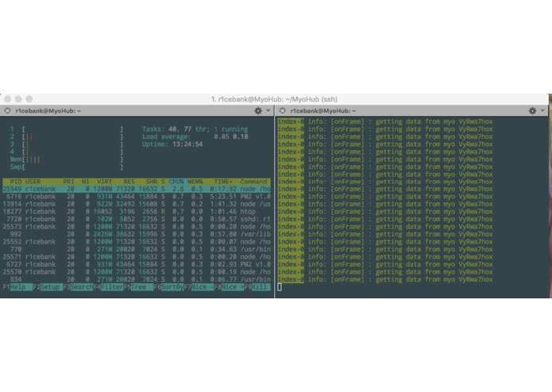Select process row PID 6716 PM2
Screen dimensions: 552x392
137,197
